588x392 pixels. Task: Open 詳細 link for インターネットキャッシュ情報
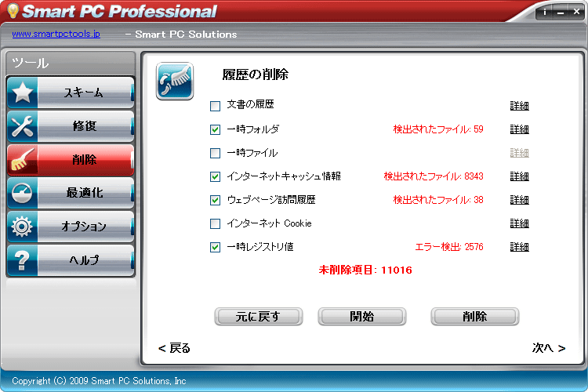click(519, 176)
